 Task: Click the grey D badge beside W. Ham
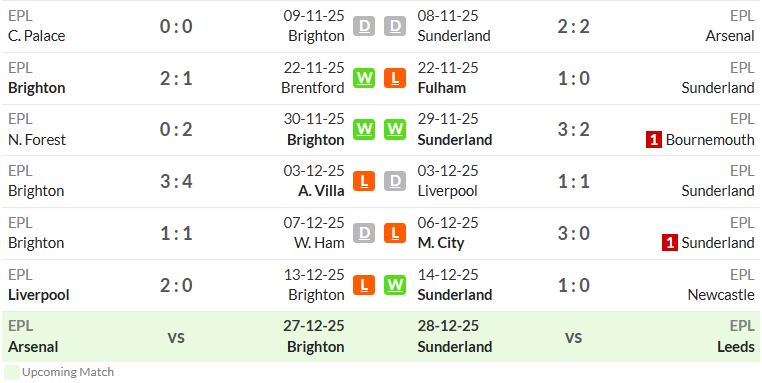(364, 233)
